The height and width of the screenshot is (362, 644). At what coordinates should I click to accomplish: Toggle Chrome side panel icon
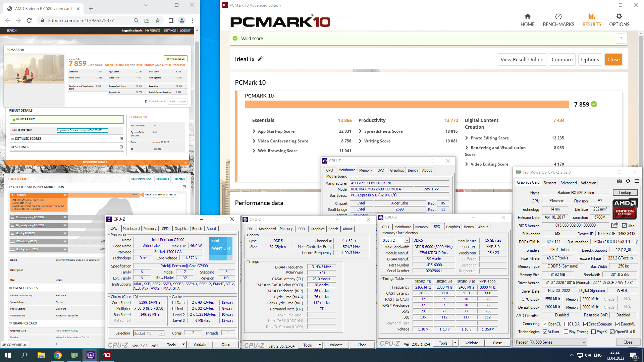pyautogui.click(x=171, y=20)
